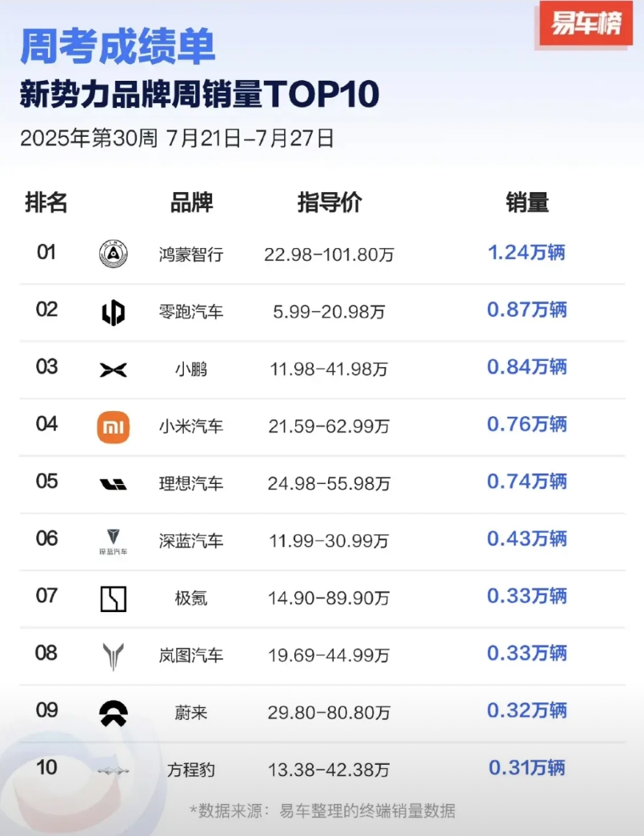Click sales figure 0.87万辆
Viewport: 644px width, 836px height.
tap(526, 310)
